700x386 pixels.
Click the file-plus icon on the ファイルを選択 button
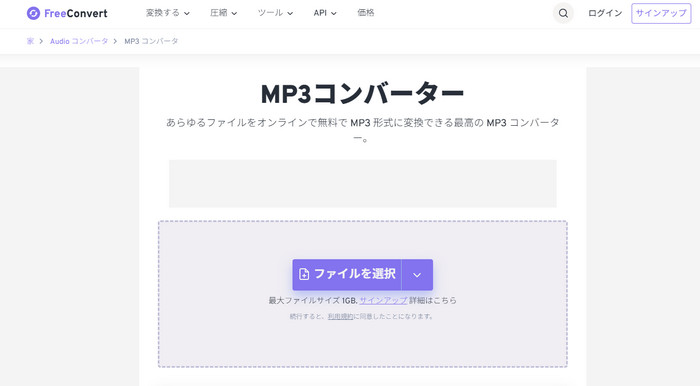[x=304, y=274]
